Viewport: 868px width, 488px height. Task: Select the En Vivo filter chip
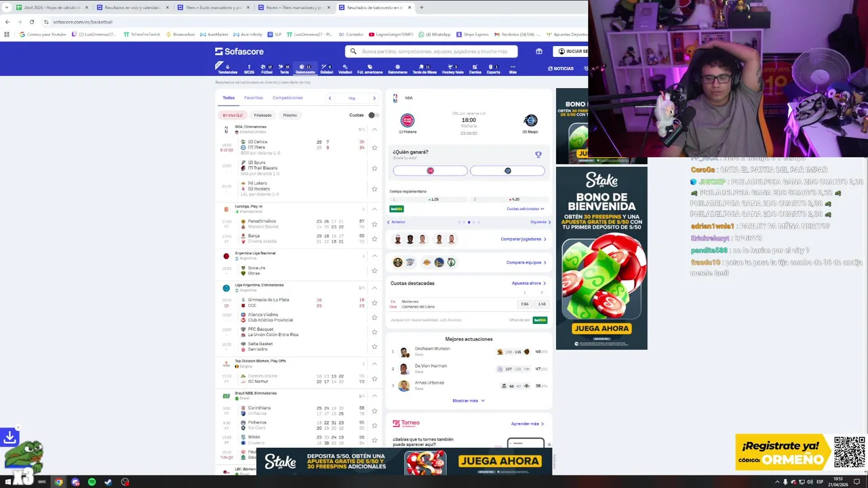[233, 115]
